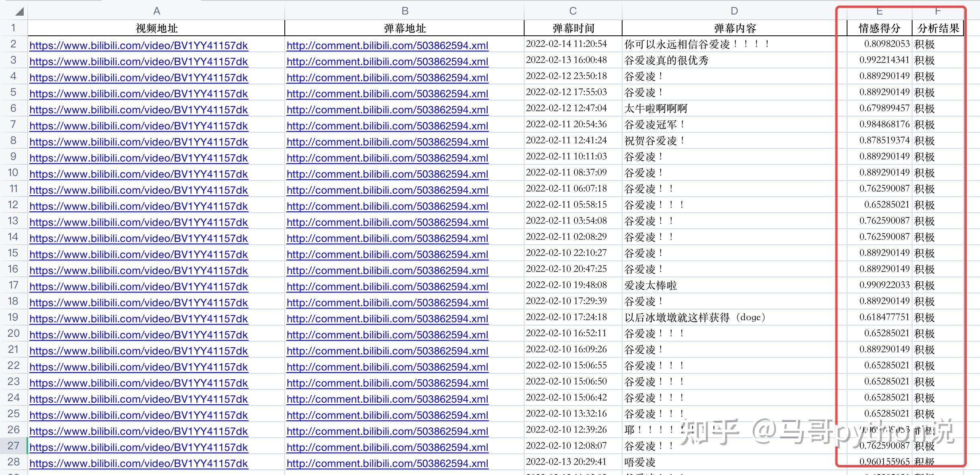
Task: Open the 503862594.xml link in row 15
Action: tap(387, 254)
